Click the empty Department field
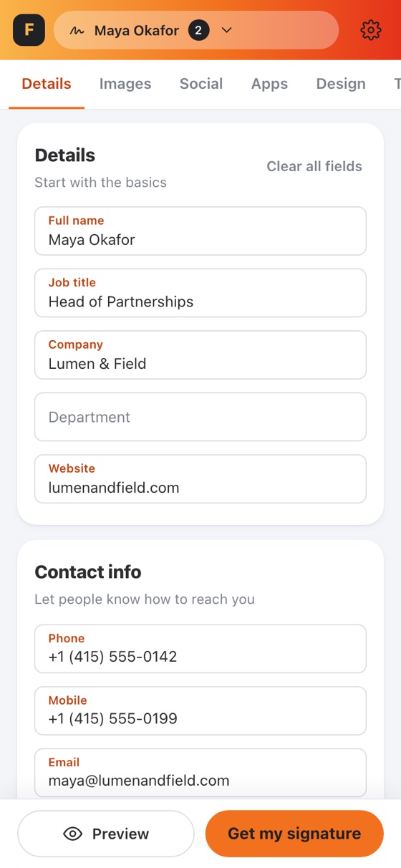The height and width of the screenshot is (868, 401). [200, 417]
